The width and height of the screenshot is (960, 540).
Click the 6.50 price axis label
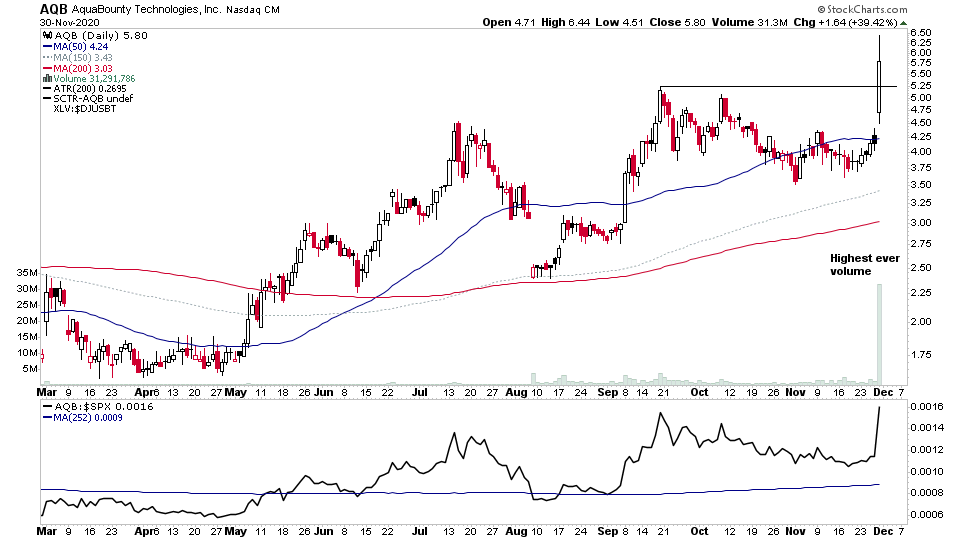(x=921, y=32)
